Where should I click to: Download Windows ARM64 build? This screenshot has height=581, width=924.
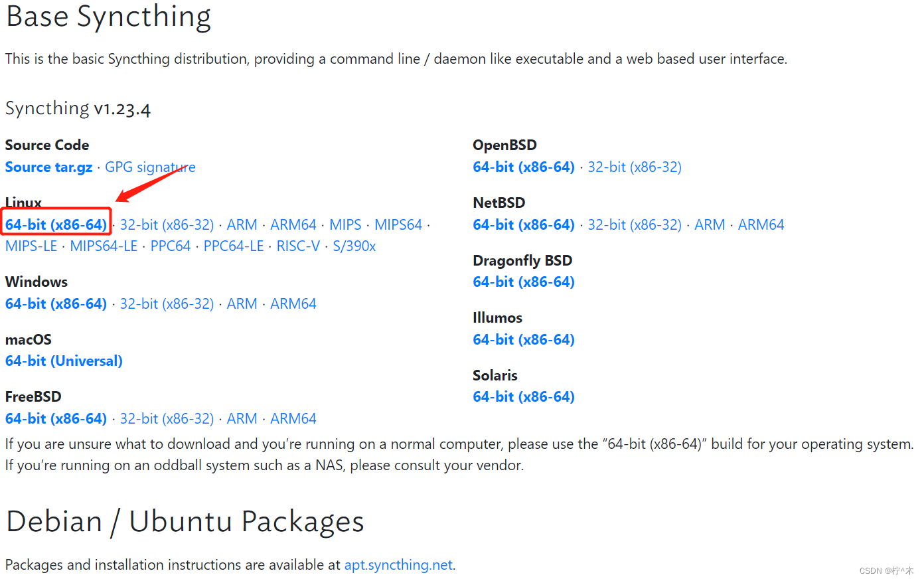click(293, 304)
